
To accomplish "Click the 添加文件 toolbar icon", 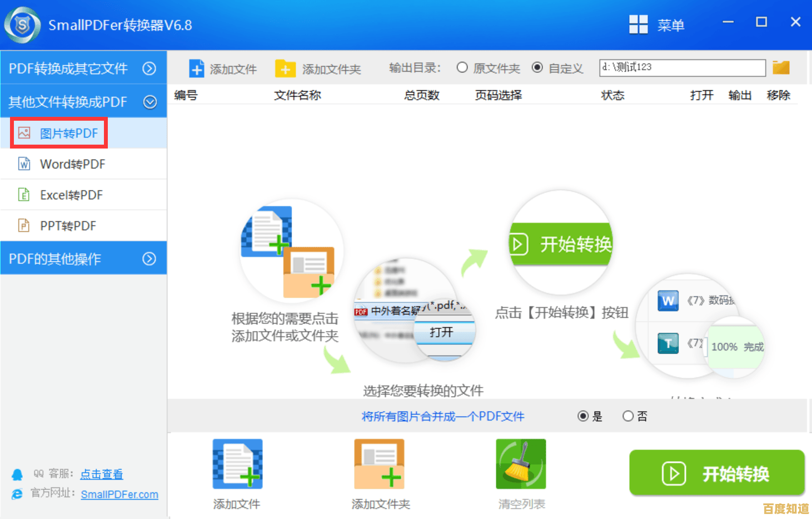I will pos(196,67).
